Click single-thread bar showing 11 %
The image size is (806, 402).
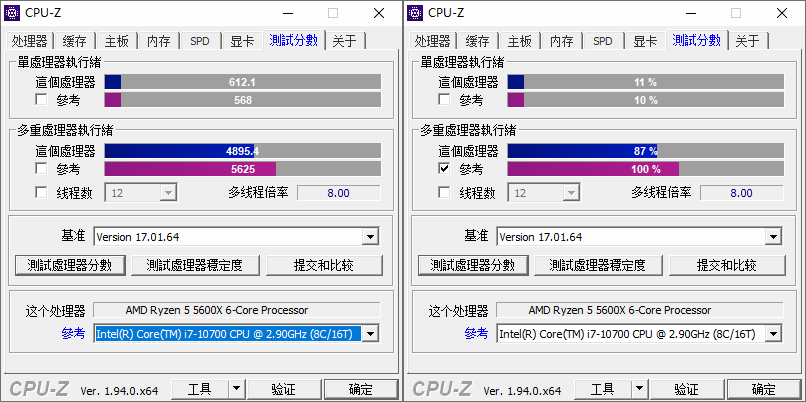tap(646, 82)
